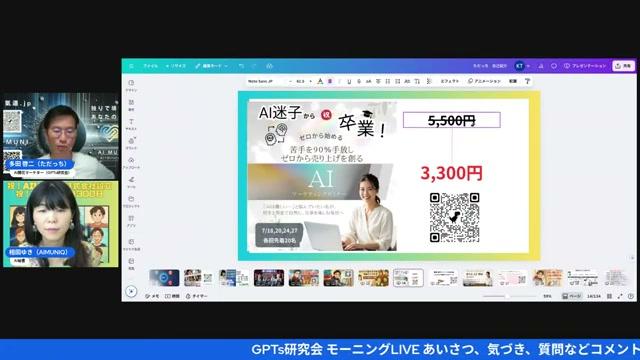The height and width of the screenshot is (360, 640).
Task: Start プレゼンテーション mode
Action: 585,66
